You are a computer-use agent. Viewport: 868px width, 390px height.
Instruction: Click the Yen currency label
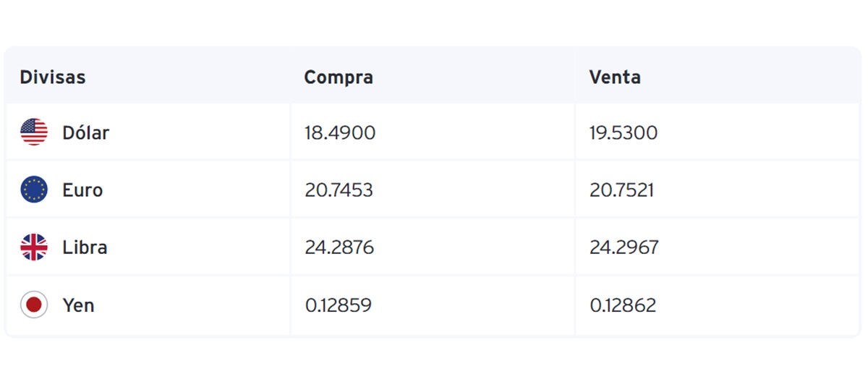point(78,305)
